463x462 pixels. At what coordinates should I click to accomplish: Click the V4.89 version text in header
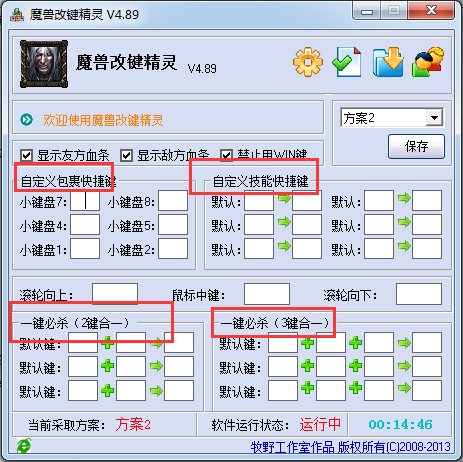coord(202,69)
